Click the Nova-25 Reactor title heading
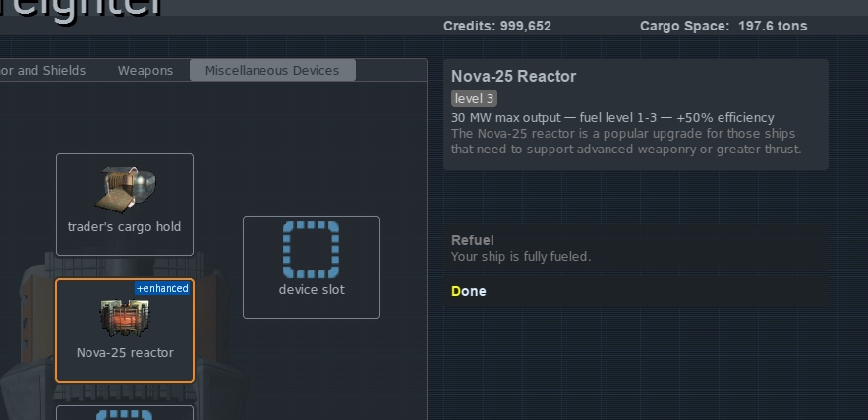Image resolution: width=868 pixels, height=420 pixels. pyautogui.click(x=513, y=77)
